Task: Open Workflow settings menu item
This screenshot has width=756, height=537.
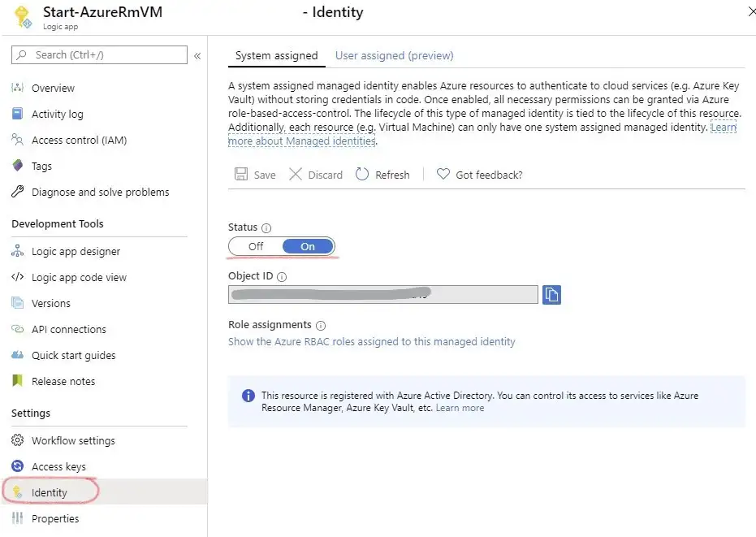Action: (x=73, y=440)
